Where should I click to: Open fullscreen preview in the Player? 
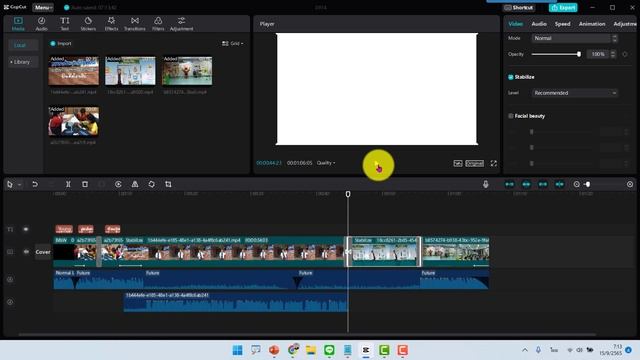coord(493,163)
